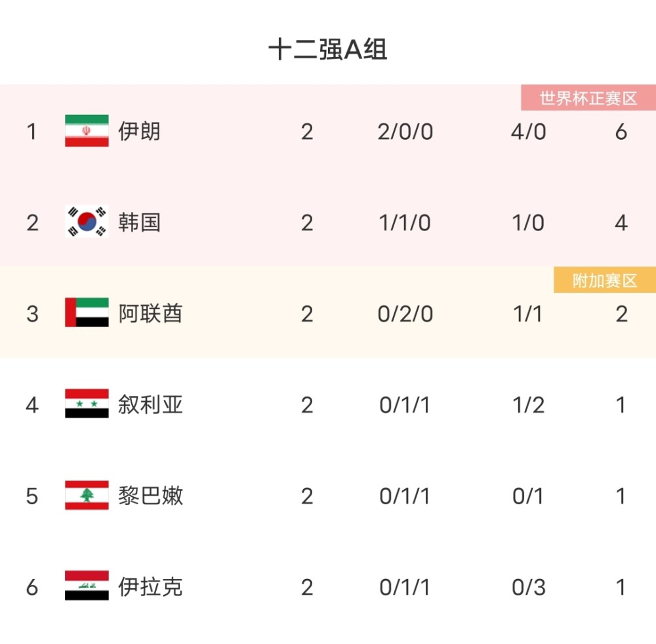
Task: Click the Iraq flag icon
Action: click(87, 586)
